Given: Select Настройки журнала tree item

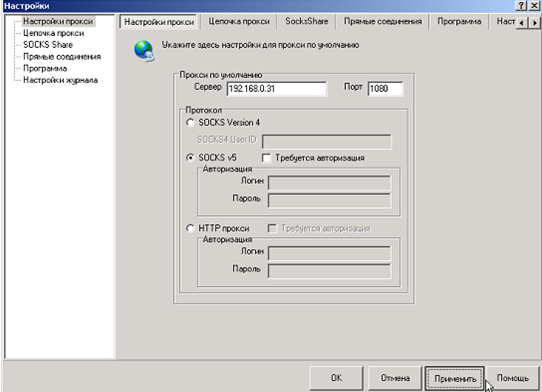Looking at the screenshot, I should (60, 80).
